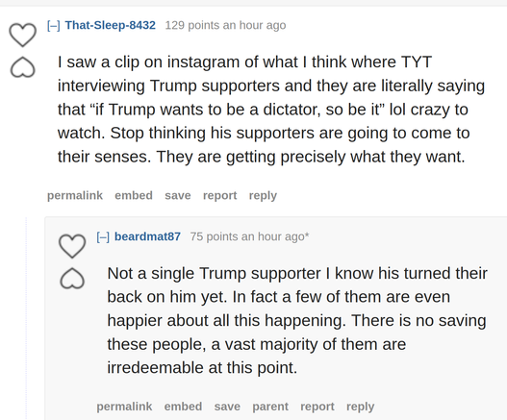This screenshot has width=507, height=420.
Task: Go to parent of beardmat87's reply
Action: 270,407
